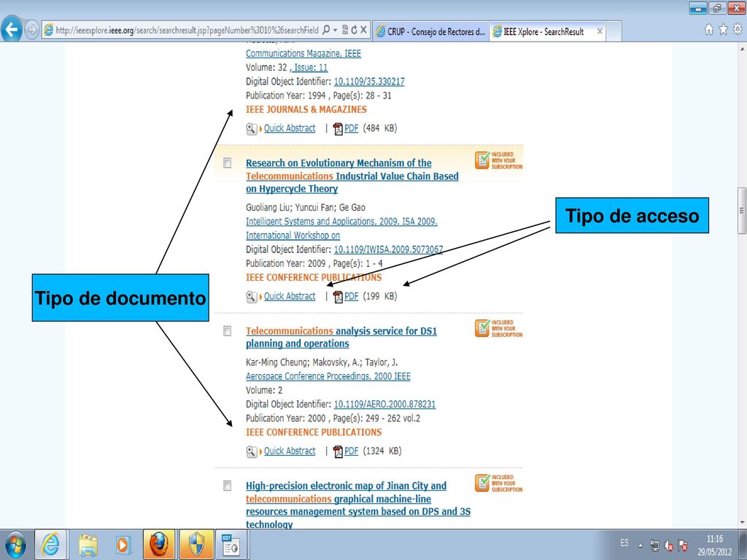This screenshot has width=747, height=560.
Task: Open DOI 10.1109/35.330217 link
Action: point(369,82)
